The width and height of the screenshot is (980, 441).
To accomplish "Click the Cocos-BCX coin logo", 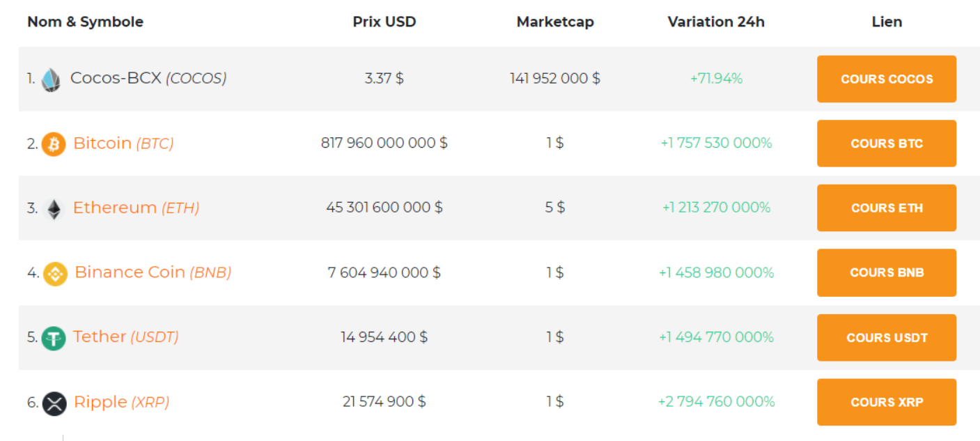I will (x=50, y=78).
